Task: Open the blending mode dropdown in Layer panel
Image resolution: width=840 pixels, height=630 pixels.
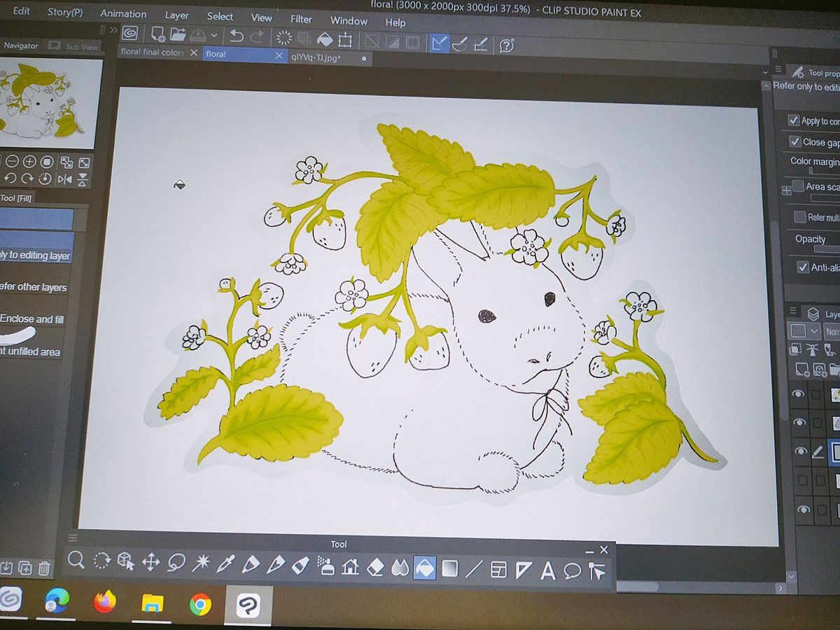Action: 832,332
